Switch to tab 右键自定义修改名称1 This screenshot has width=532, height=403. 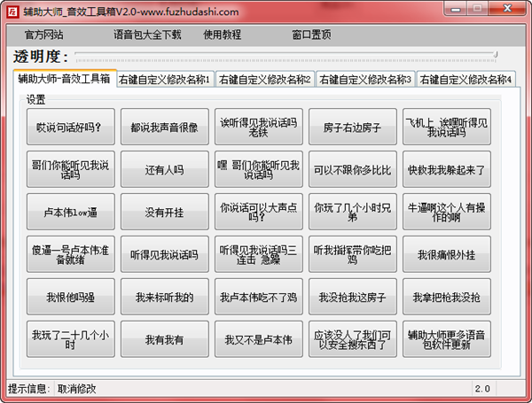click(x=165, y=80)
